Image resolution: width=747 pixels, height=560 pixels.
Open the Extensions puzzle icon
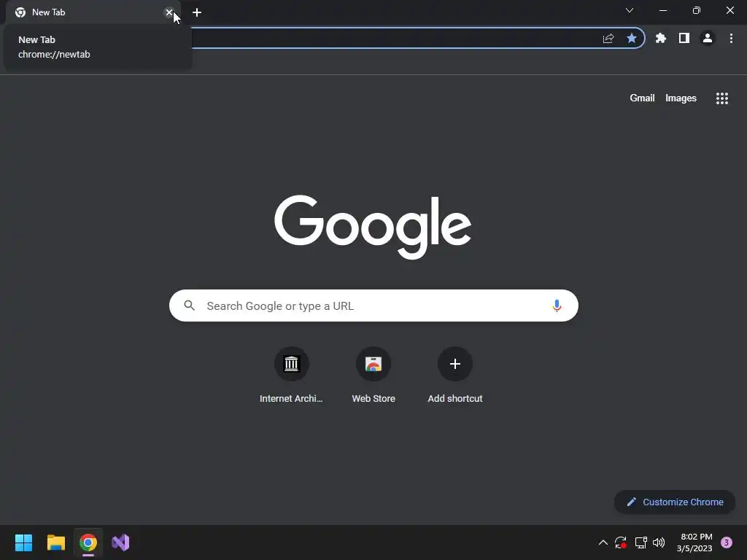[x=661, y=38]
